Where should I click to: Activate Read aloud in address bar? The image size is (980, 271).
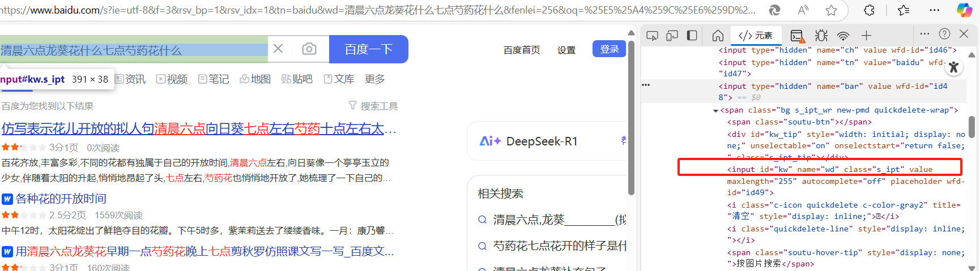point(803,10)
